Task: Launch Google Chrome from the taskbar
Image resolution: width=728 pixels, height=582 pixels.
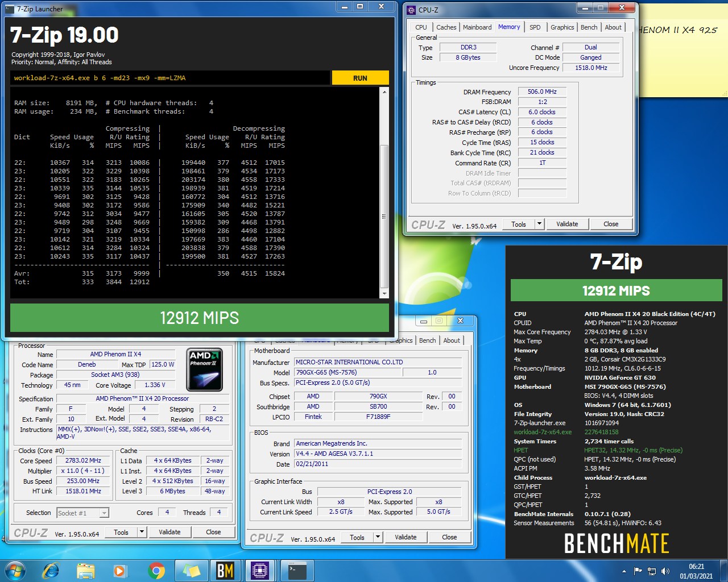Action: tap(156, 570)
